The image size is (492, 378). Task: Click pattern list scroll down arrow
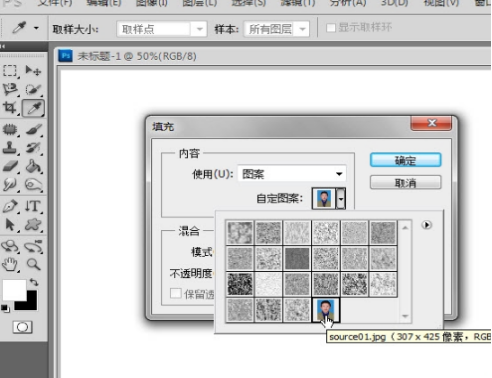coord(405,316)
